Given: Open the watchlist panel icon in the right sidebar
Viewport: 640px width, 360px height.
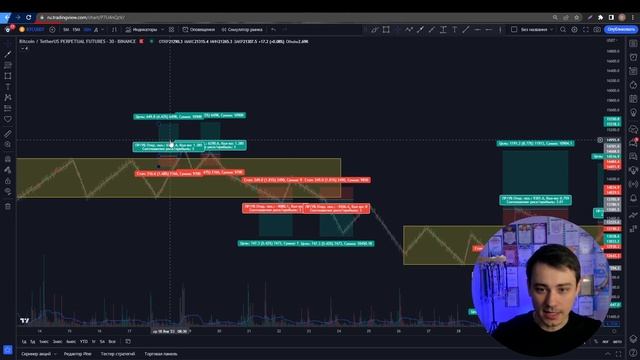Looking at the screenshot, I should pyautogui.click(x=633, y=44).
